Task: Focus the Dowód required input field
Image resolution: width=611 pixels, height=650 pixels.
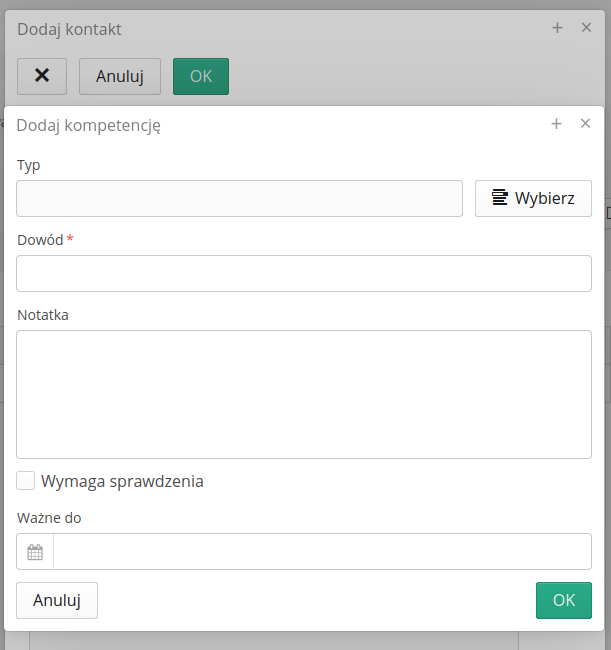Action: (x=304, y=273)
